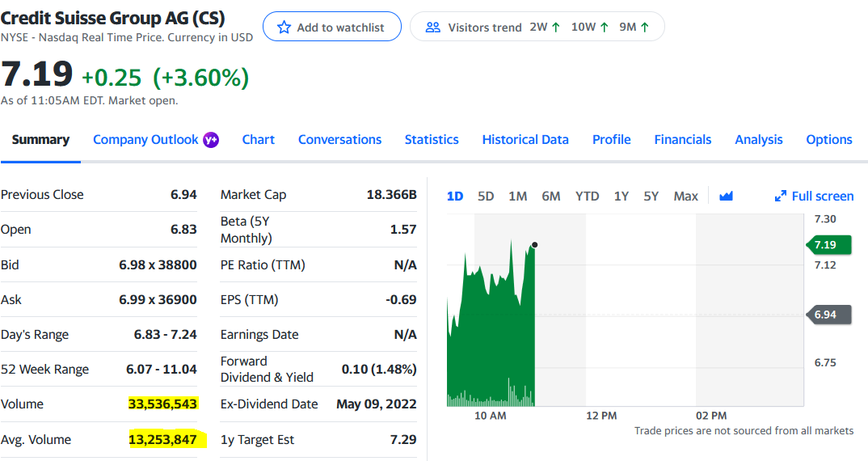The height and width of the screenshot is (461, 868).
Task: Click the black dot at the chart line end
Action: [535, 245]
